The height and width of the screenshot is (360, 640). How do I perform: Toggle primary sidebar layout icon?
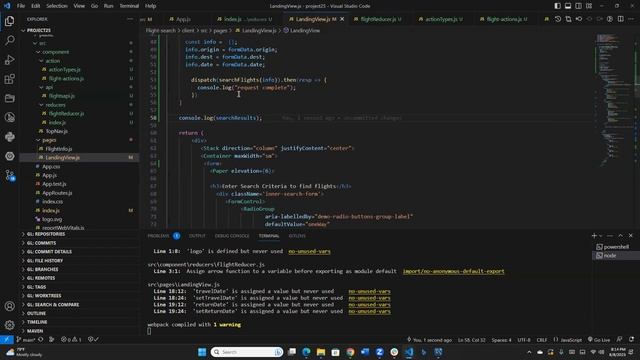click(558, 6)
